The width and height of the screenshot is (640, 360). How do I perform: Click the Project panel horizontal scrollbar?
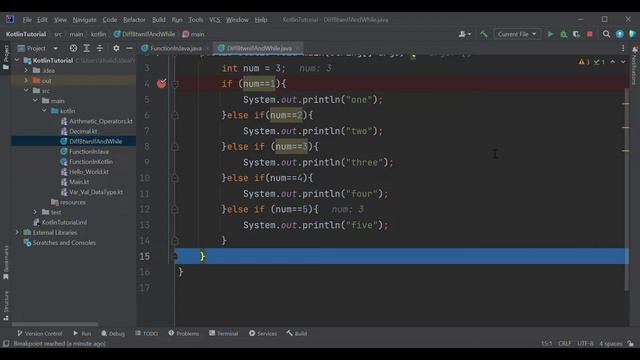[x=55, y=324]
